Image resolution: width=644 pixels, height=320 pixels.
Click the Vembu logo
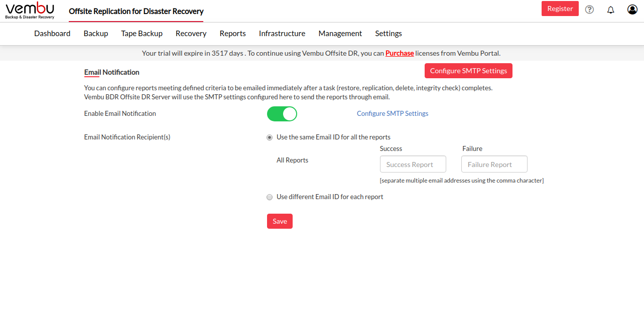tap(30, 11)
